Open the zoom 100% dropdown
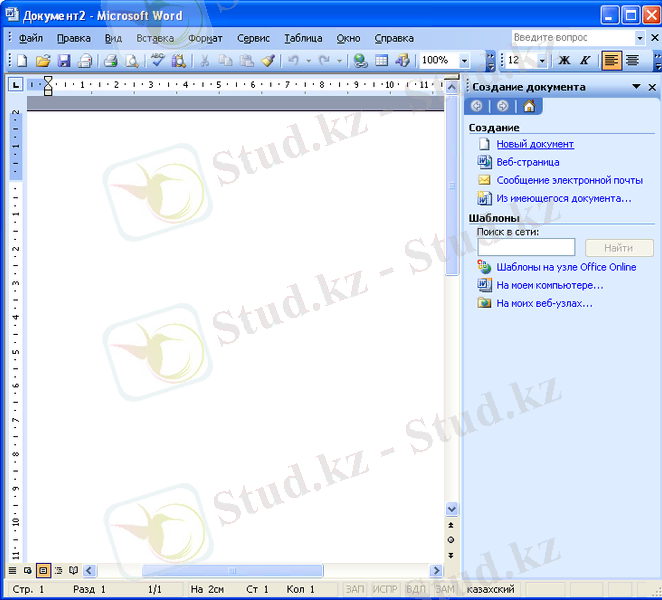Image resolution: width=662 pixels, height=600 pixels. [x=464, y=61]
